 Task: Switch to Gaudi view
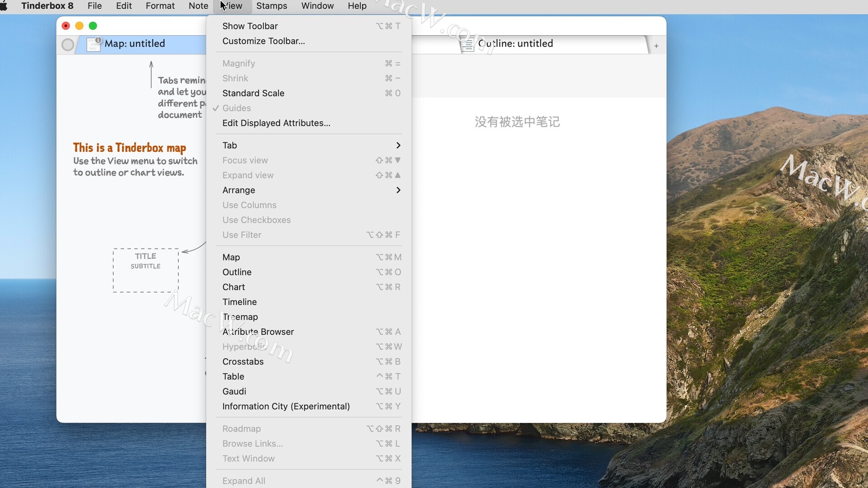pos(309,391)
